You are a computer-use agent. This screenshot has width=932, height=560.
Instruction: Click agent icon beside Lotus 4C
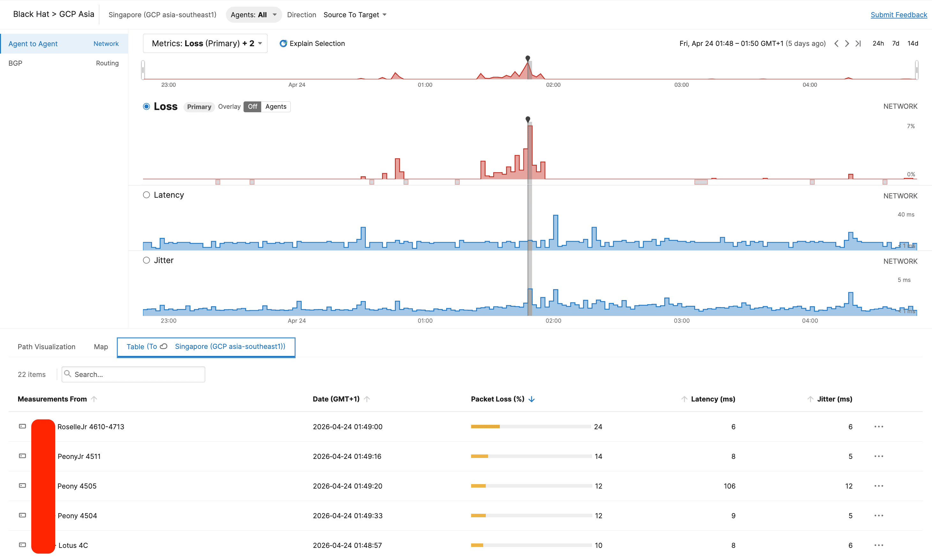tap(23, 544)
